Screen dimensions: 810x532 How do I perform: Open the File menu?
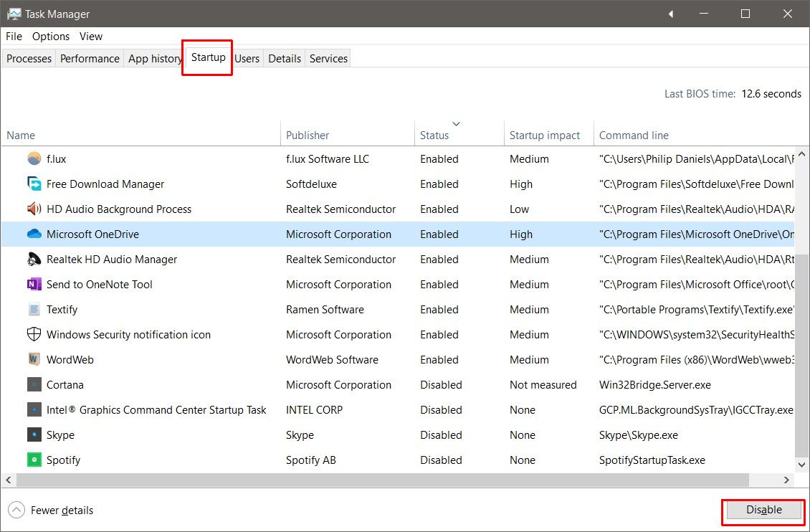pos(14,37)
